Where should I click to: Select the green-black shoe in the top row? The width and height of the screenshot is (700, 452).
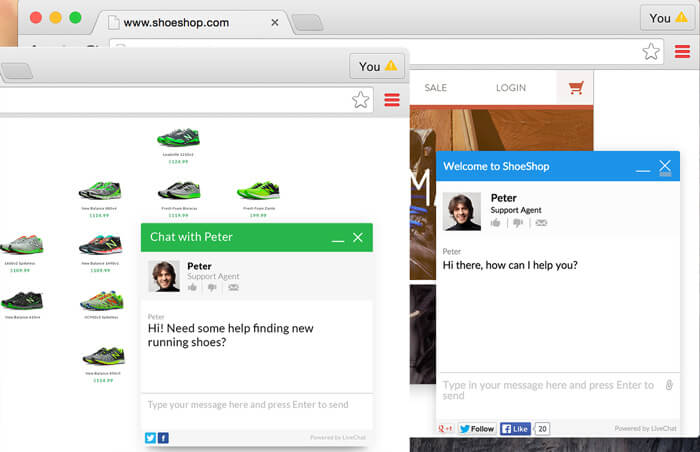178,138
